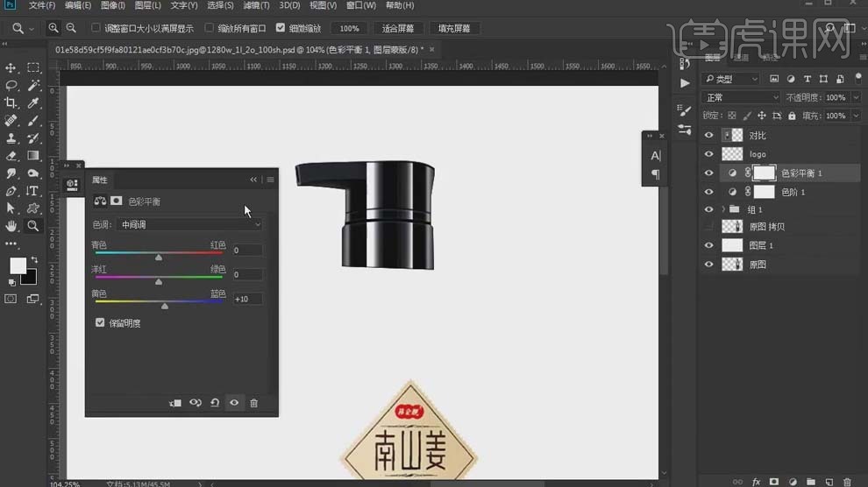
Task: Delete the color balance adjustment via trash icon
Action: pyautogui.click(x=254, y=403)
